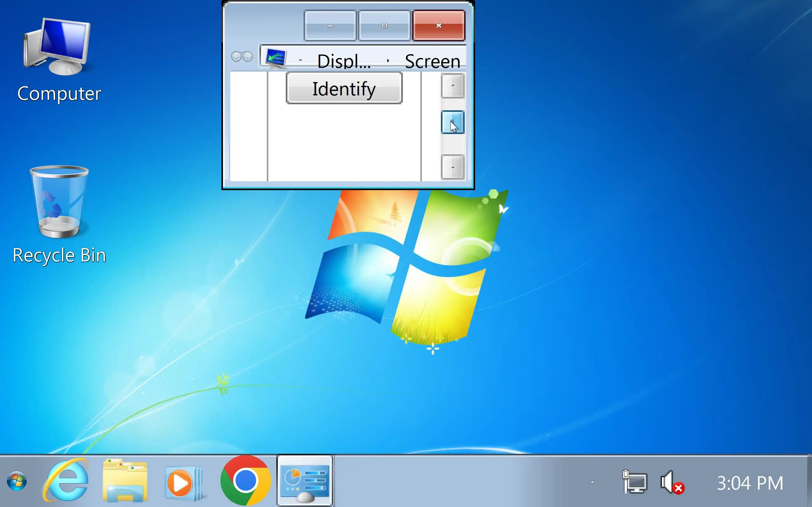Viewport: 812px width, 507px height.
Task: Click the display icon in address bar
Action: click(x=275, y=58)
